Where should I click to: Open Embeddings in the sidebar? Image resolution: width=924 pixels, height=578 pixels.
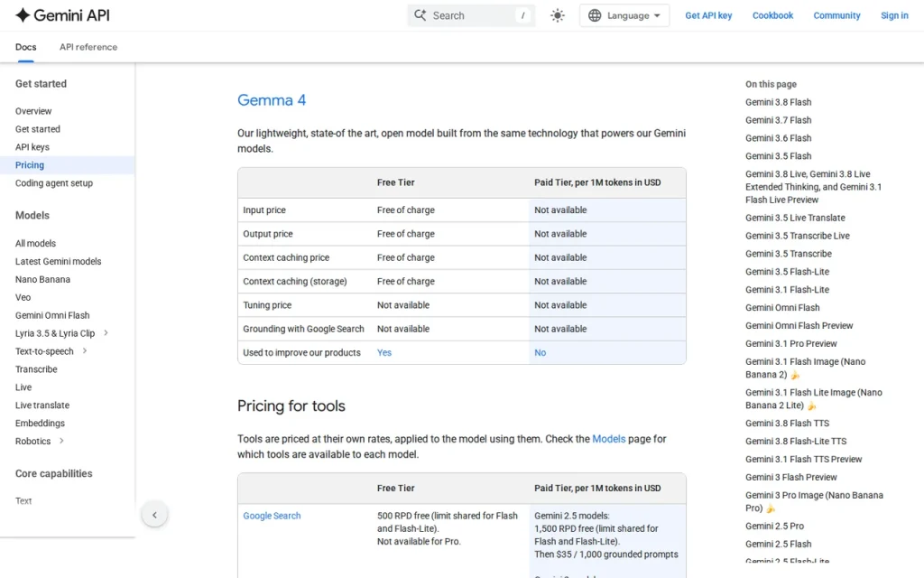(x=40, y=423)
